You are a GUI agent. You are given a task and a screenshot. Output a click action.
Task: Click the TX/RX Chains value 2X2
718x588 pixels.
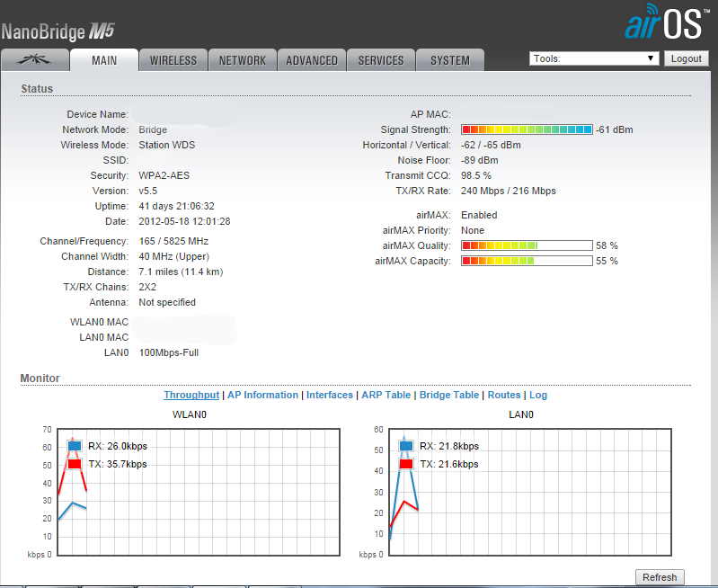click(147, 287)
